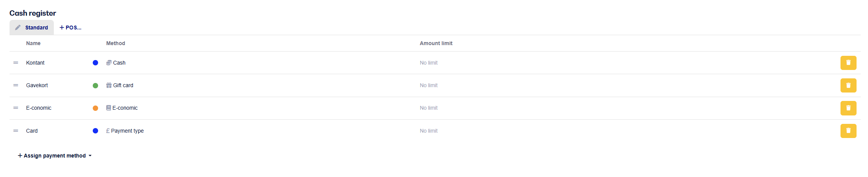Open the Standard cash register tab

click(x=32, y=28)
